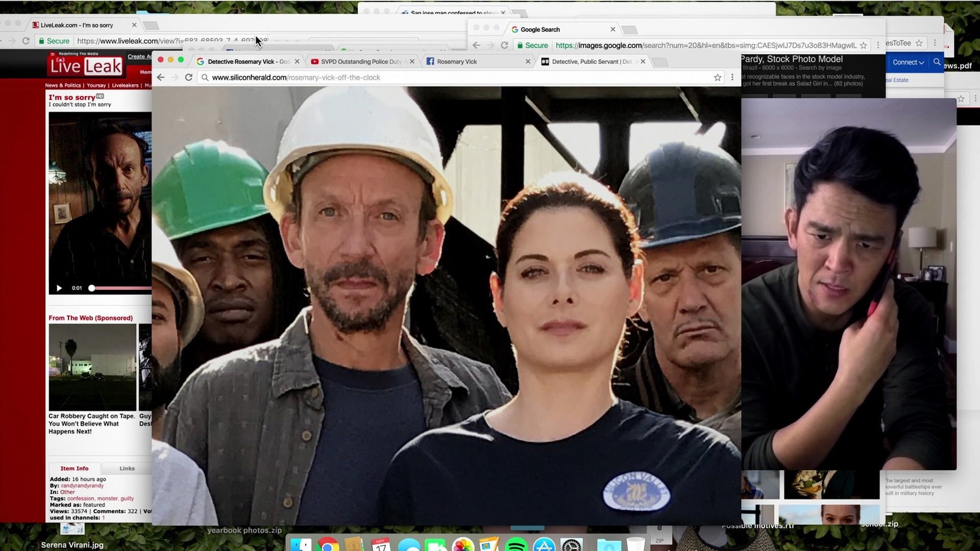Open Messages from the Dock
The width and height of the screenshot is (980, 551).
click(408, 544)
